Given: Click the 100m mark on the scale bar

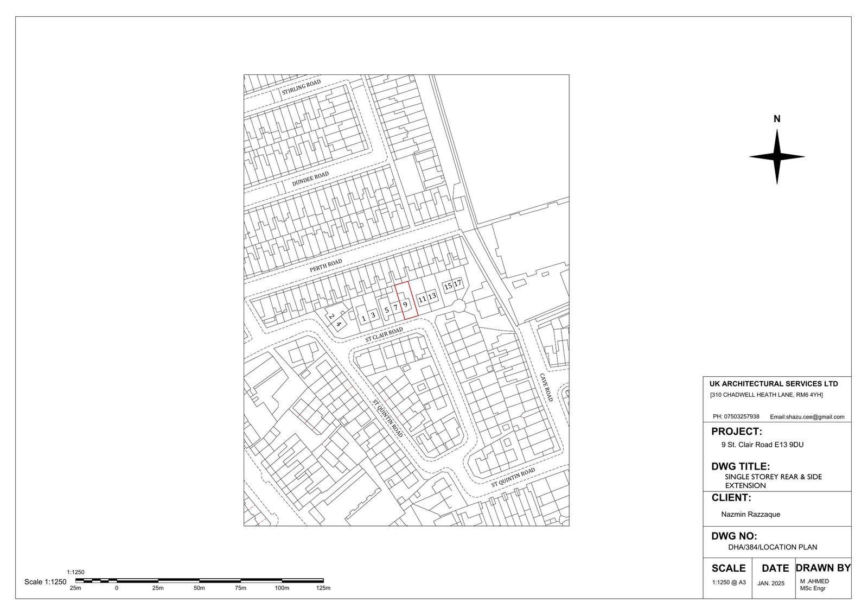Looking at the screenshot, I should pyautogui.click(x=282, y=588).
